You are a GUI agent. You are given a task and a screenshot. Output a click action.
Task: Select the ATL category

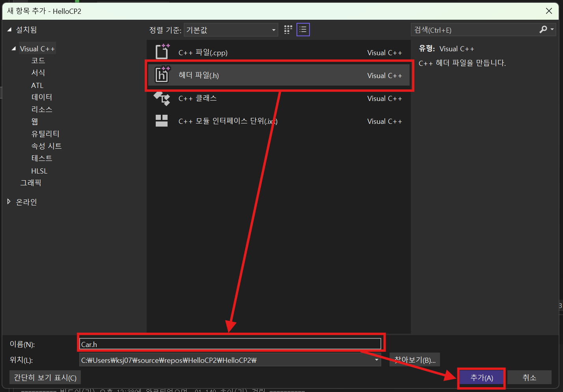tap(37, 85)
